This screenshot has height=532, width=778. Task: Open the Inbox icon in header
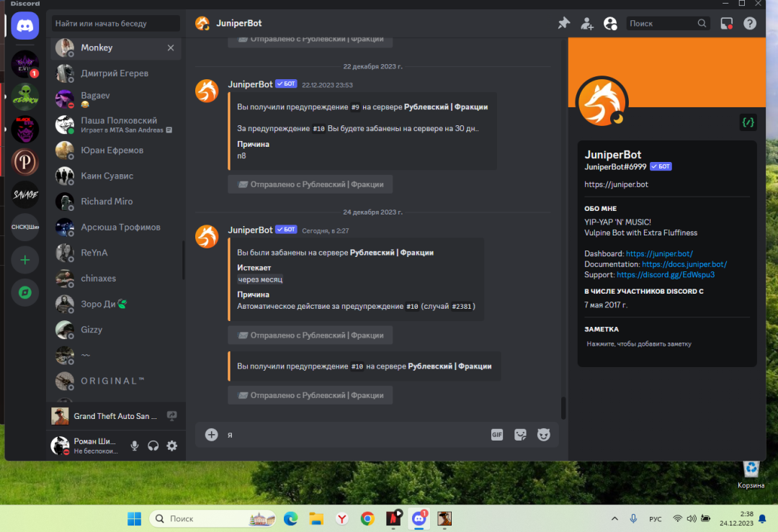point(727,23)
